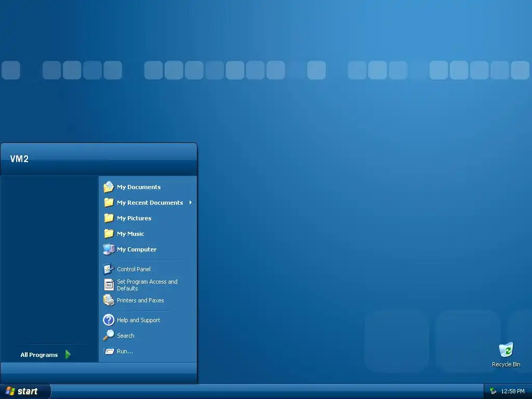
Task: Expand the My Recent Documents submenu arrow
Action: pyautogui.click(x=190, y=203)
